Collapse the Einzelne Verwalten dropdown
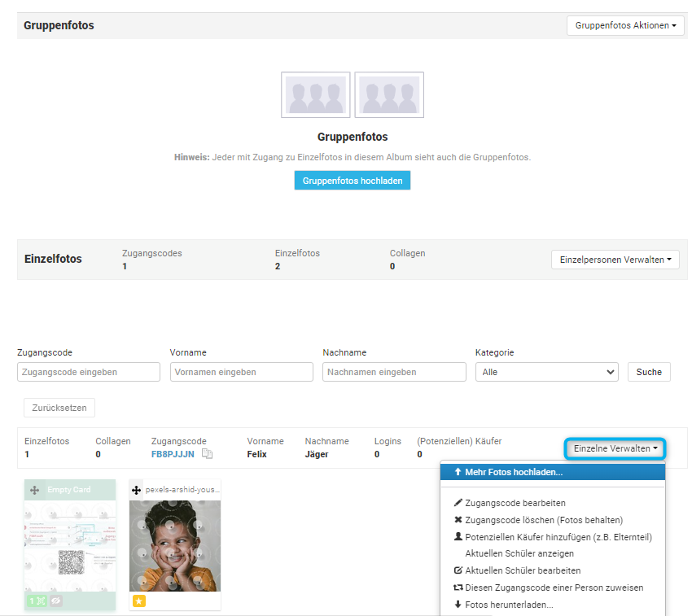This screenshot has height=616, width=692. tap(615, 448)
